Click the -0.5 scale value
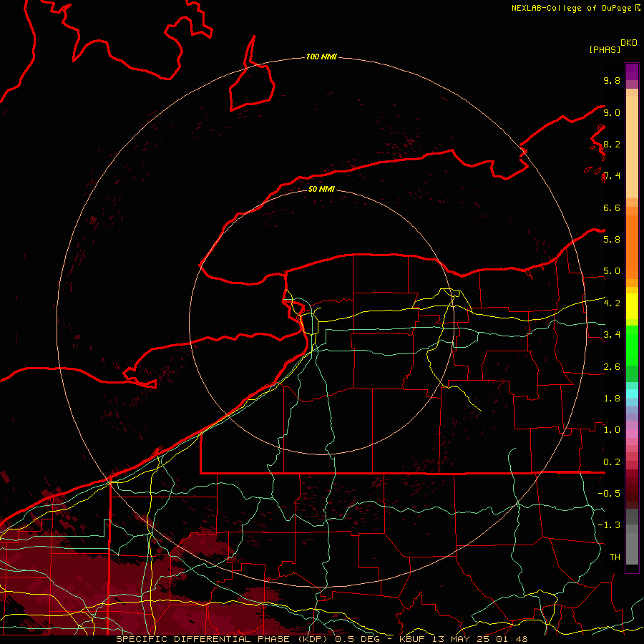This screenshot has width=644, height=644. [609, 493]
